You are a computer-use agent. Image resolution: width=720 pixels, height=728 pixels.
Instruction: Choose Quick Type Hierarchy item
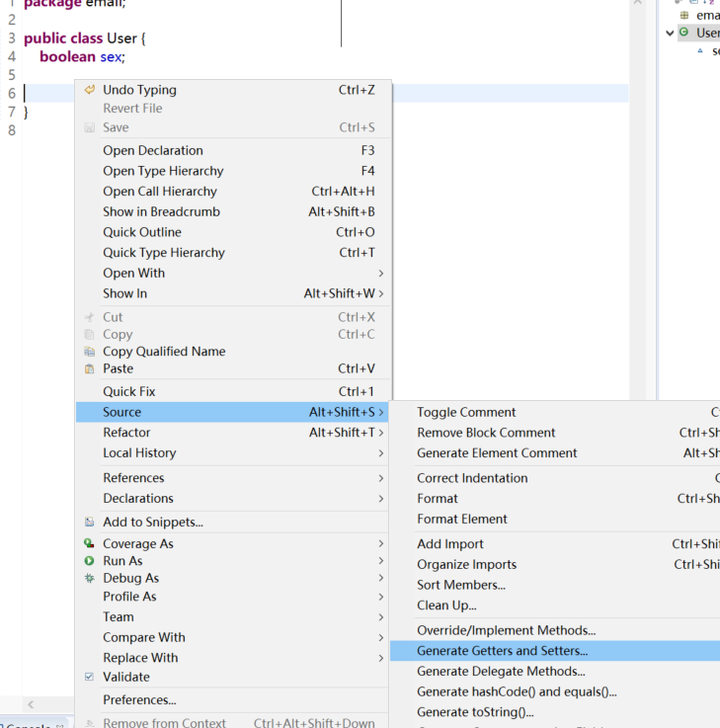232,253
